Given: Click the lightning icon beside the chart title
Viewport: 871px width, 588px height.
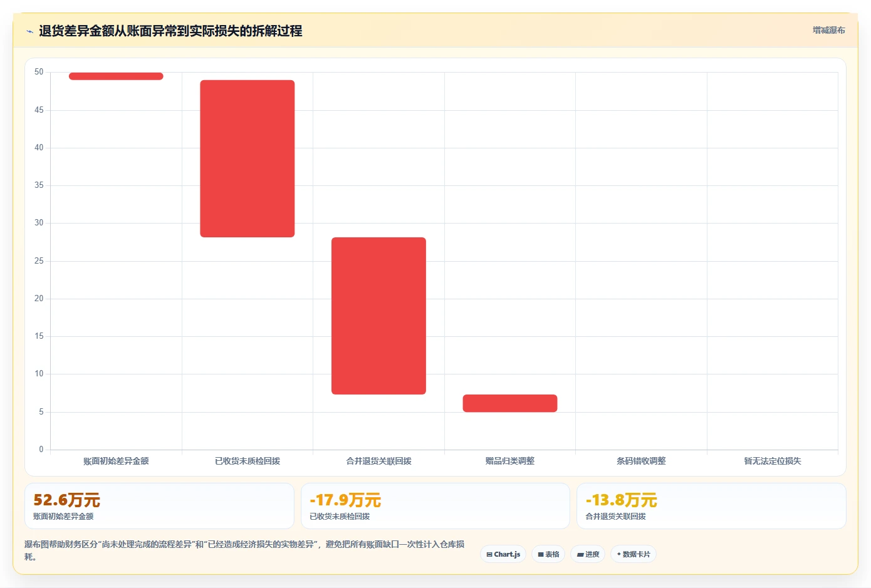Looking at the screenshot, I should (x=29, y=31).
